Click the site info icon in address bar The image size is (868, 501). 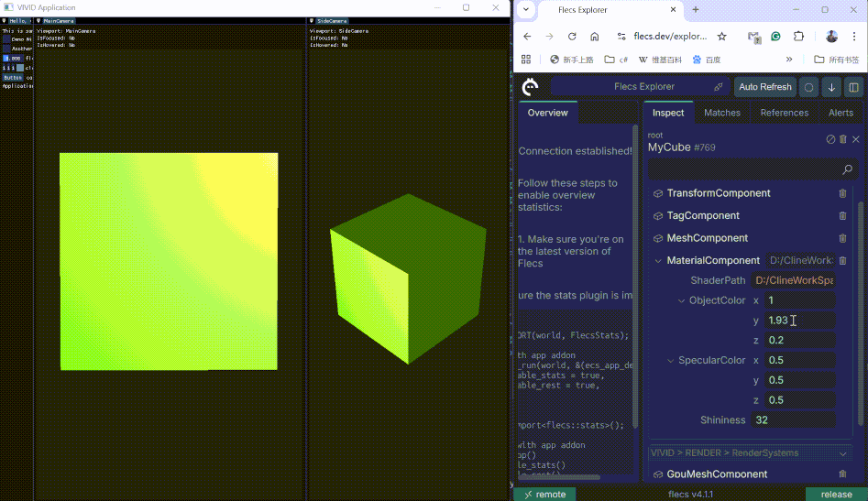point(621,37)
